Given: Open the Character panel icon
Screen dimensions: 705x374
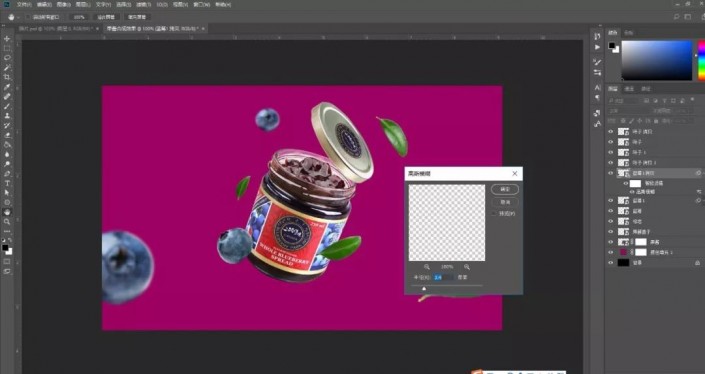Looking at the screenshot, I should point(597,87).
